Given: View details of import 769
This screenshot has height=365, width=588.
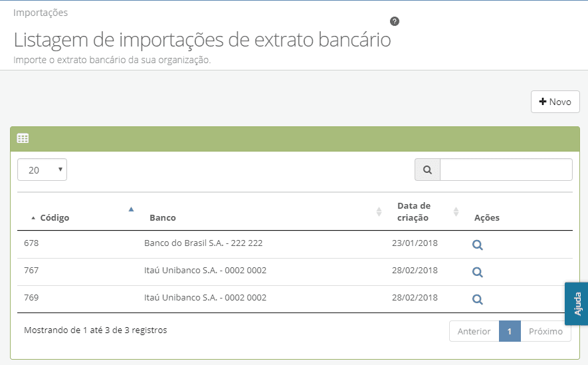Looking at the screenshot, I should (x=477, y=299).
